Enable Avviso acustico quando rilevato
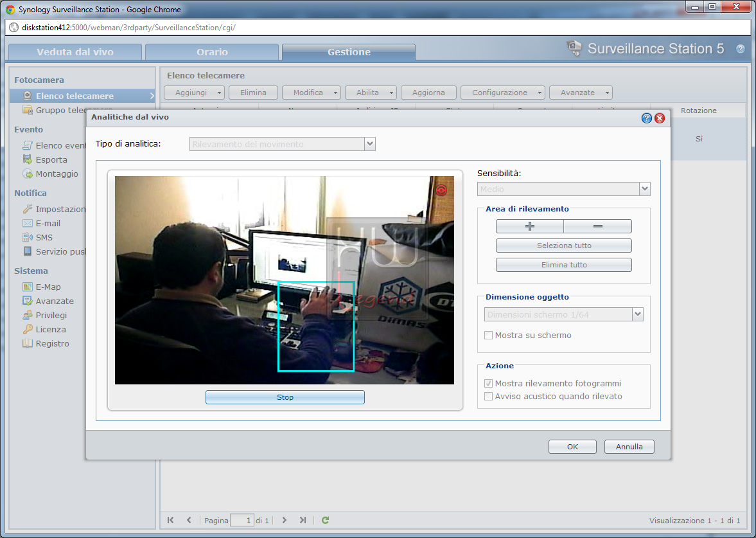This screenshot has height=538, width=756. click(x=488, y=397)
